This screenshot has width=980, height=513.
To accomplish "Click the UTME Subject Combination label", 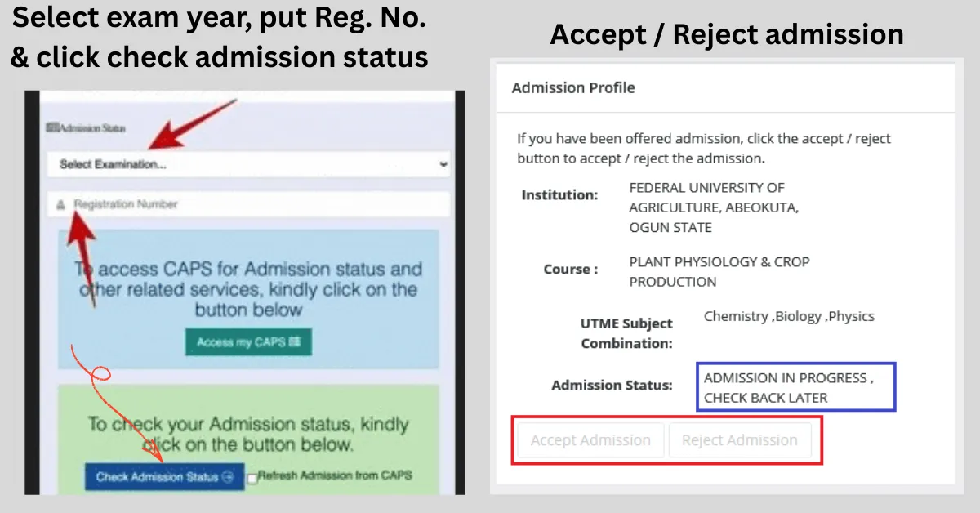I will click(x=626, y=332).
